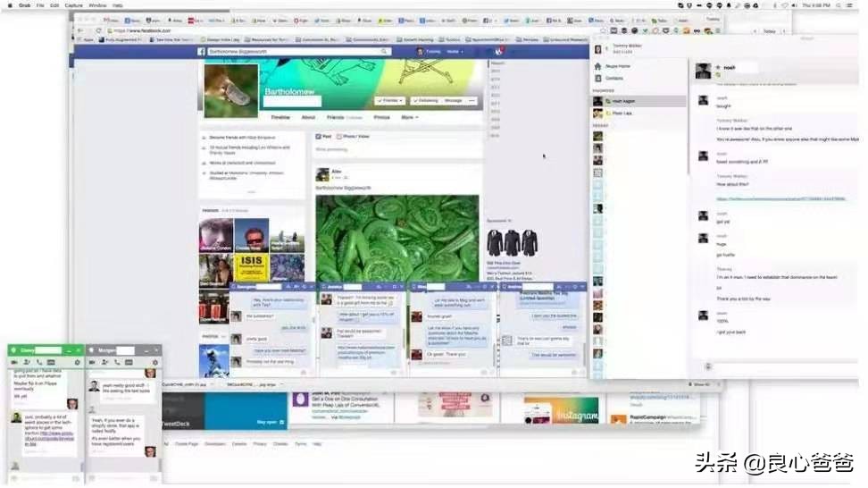The width and height of the screenshot is (868, 488).
Task: Open the platypus profile picture
Action: click(230, 90)
